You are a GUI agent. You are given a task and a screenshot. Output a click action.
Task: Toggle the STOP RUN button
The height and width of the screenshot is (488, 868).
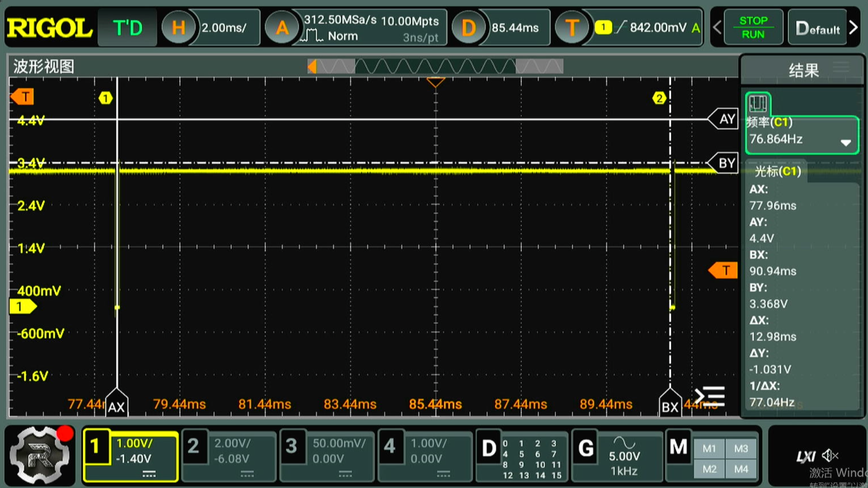[x=753, y=28]
